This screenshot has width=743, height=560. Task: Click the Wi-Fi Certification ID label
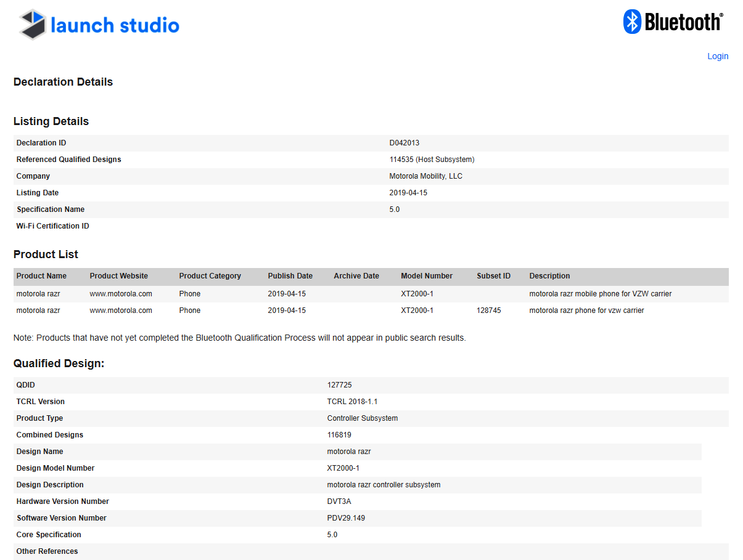(x=52, y=226)
